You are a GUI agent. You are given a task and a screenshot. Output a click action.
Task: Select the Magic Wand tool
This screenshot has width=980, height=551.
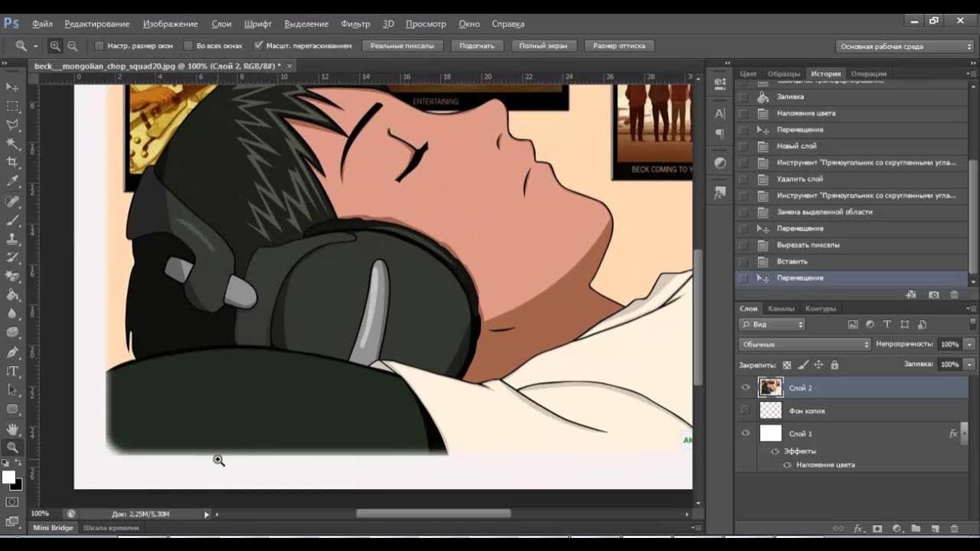pos(12,143)
